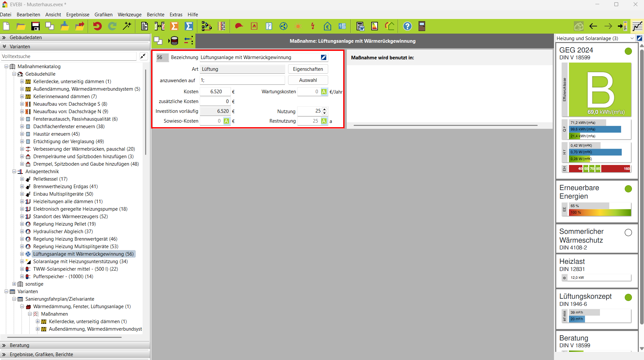The height and width of the screenshot is (360, 644).
Task: Click the brown exit door icon
Action: tap(422, 26)
